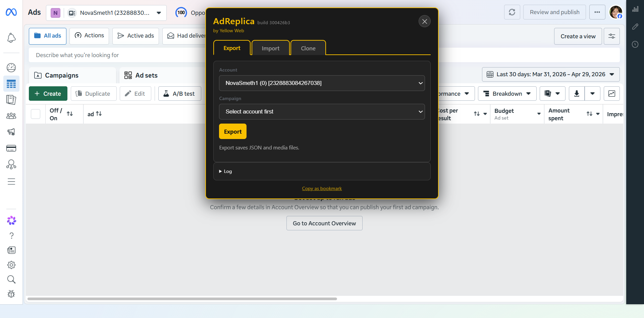Click the A/B test button
The height and width of the screenshot is (318, 644).
pos(179,94)
